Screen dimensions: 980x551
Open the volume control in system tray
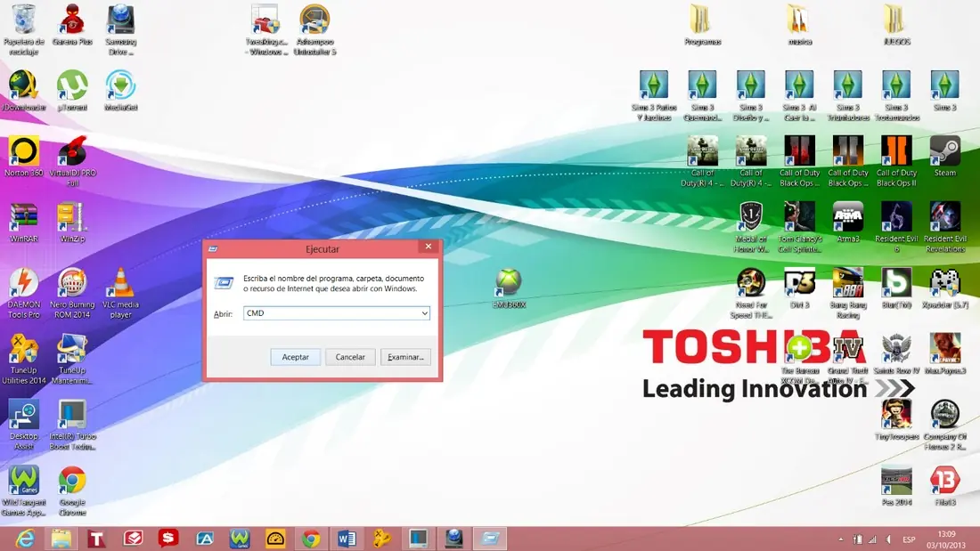point(889,539)
